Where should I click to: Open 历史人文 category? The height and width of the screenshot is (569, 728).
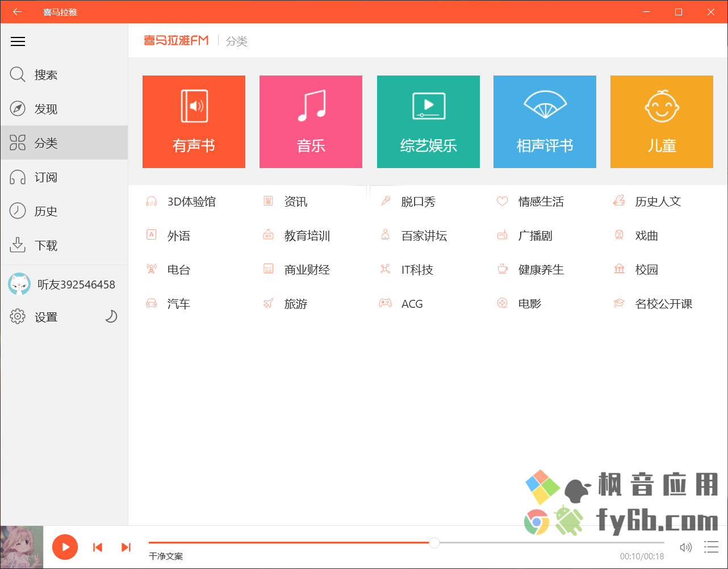647,202
